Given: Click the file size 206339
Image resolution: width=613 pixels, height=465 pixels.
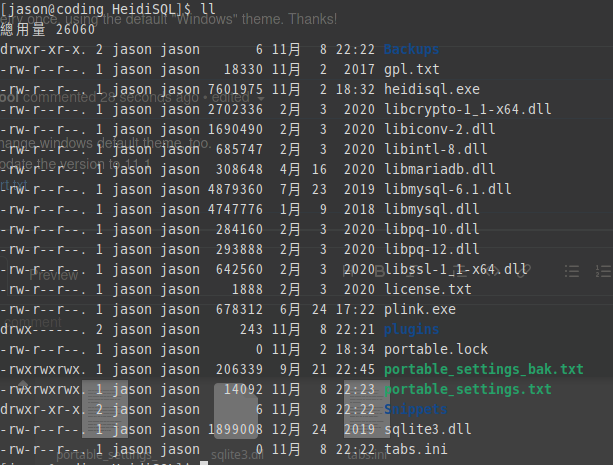Looking at the screenshot, I should pyautogui.click(x=239, y=369).
